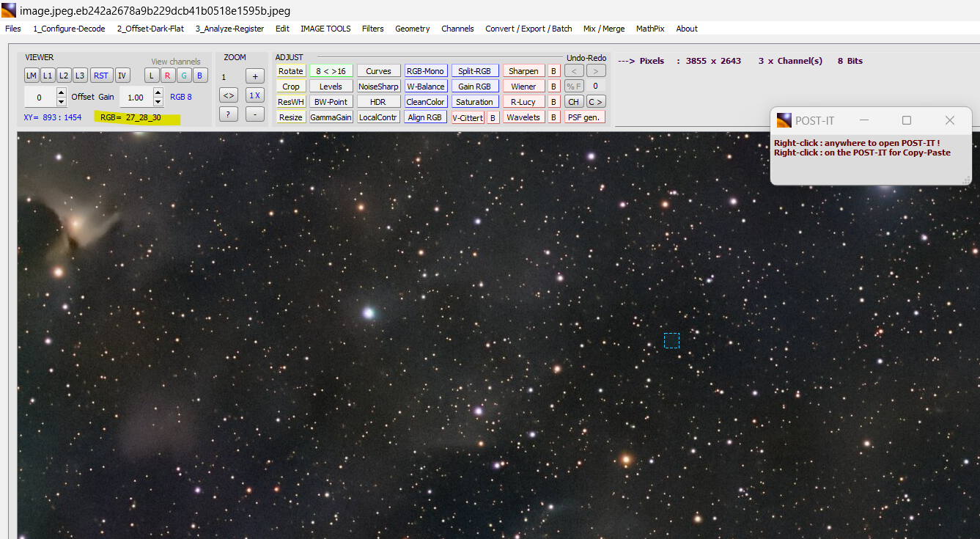This screenshot has width=980, height=539.
Task: Click the Align RGB button
Action: tap(426, 117)
